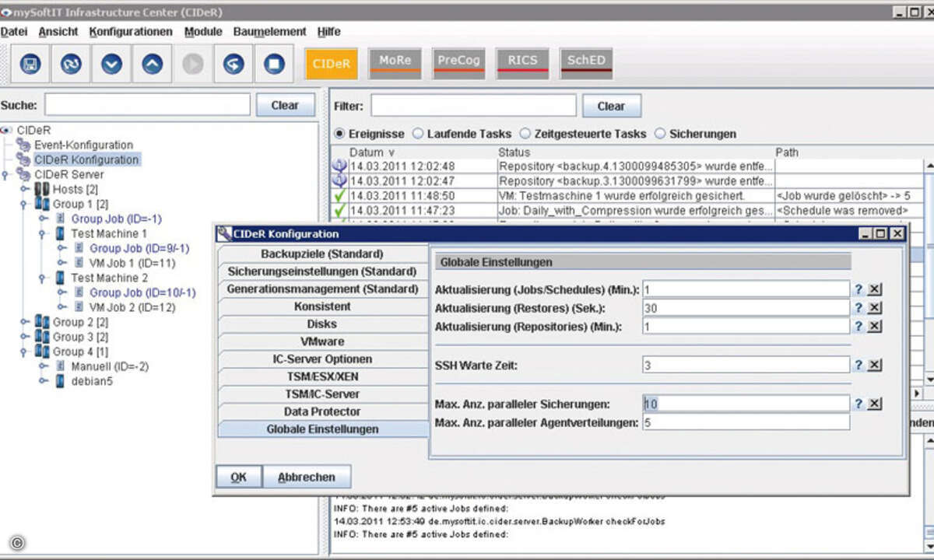Reset Aktualisierung (Repositories) with its X icon
The image size is (934, 560).
(875, 327)
